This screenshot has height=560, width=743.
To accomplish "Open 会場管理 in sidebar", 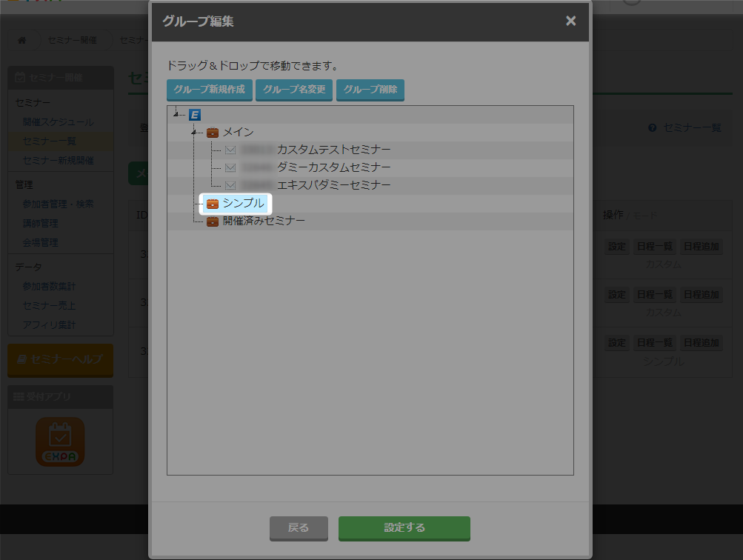I will click(41, 242).
